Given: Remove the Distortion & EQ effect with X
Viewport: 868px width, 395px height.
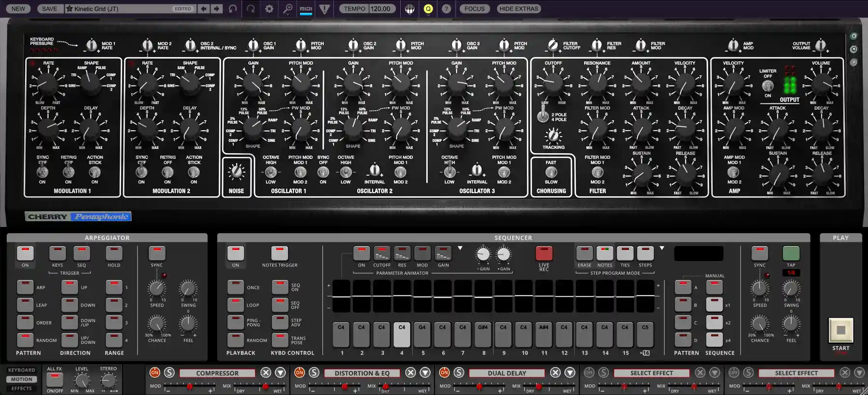Looking at the screenshot, I should 410,372.
